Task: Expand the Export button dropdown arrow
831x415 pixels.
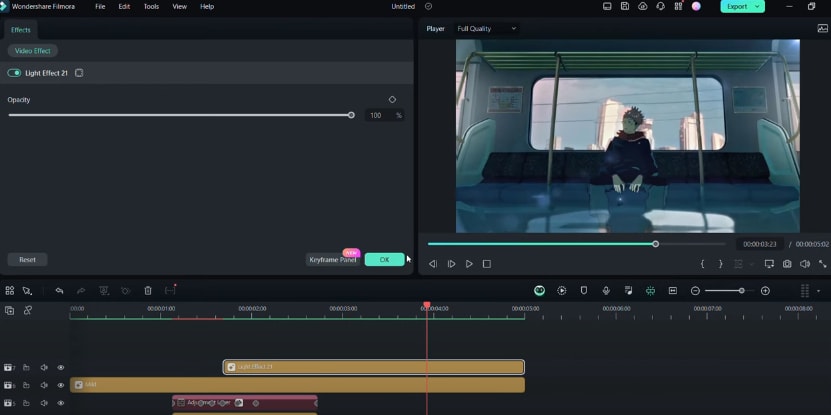Action: pyautogui.click(x=757, y=6)
